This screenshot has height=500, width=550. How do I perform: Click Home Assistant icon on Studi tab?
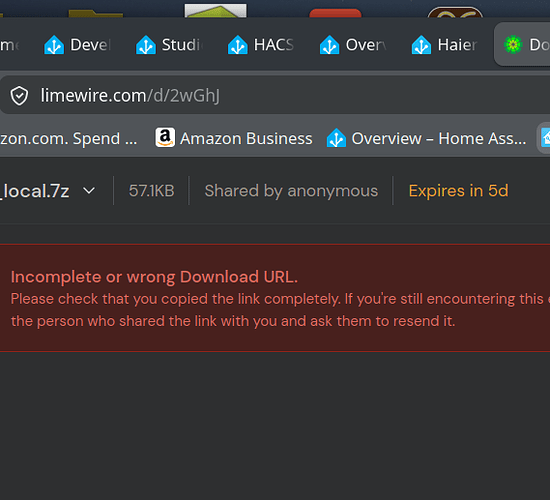pos(146,45)
